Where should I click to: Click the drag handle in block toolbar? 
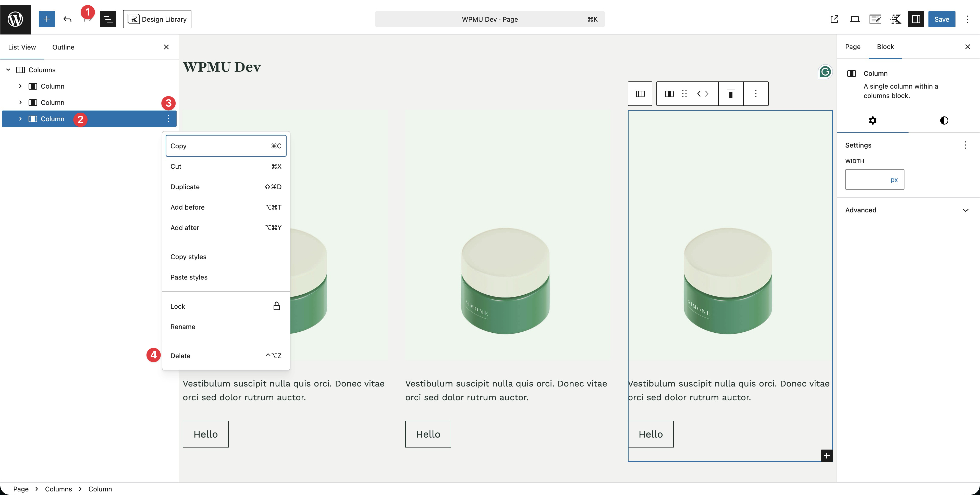(684, 94)
